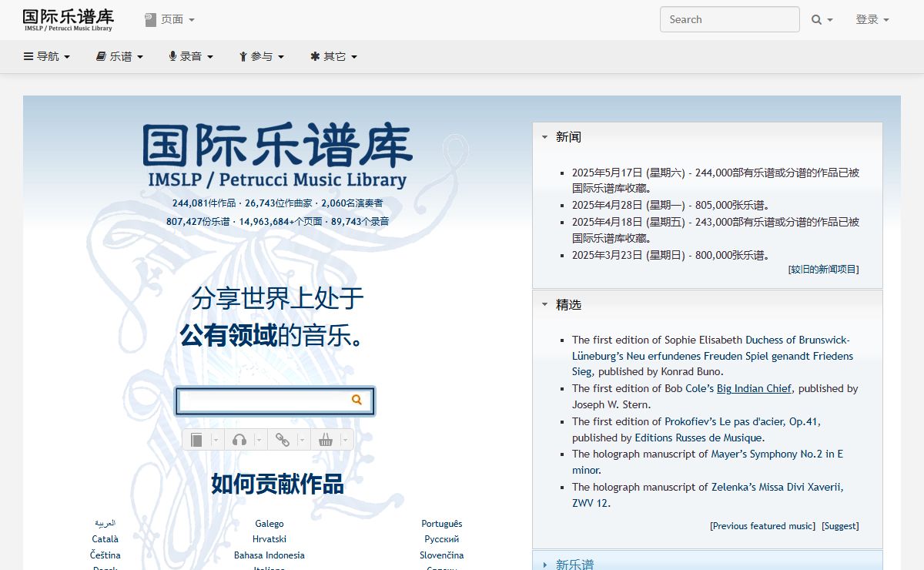Click the 244,081件作品 works count
This screenshot has height=570, width=924.
tap(204, 203)
